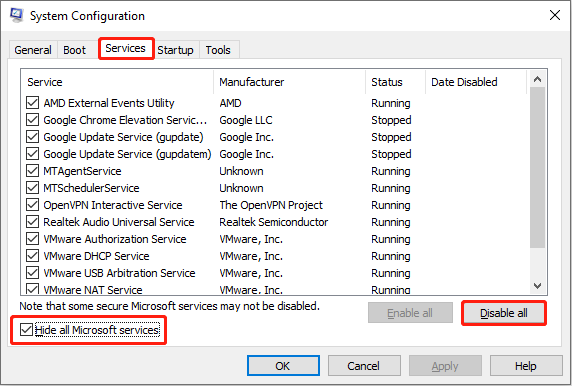
Task: Click the System Configuration title bar icon
Action: pos(17,15)
